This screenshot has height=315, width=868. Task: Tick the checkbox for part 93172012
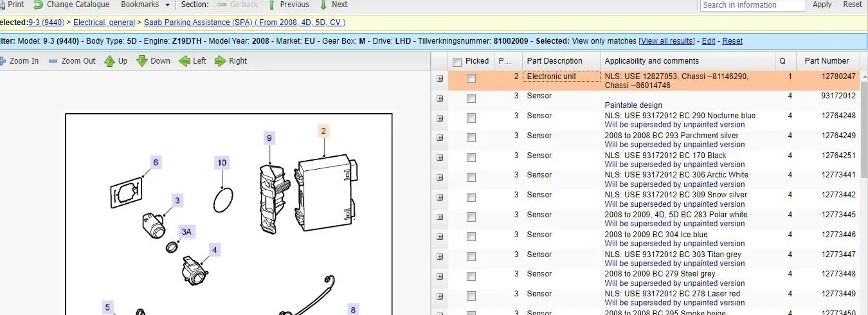[471, 98]
